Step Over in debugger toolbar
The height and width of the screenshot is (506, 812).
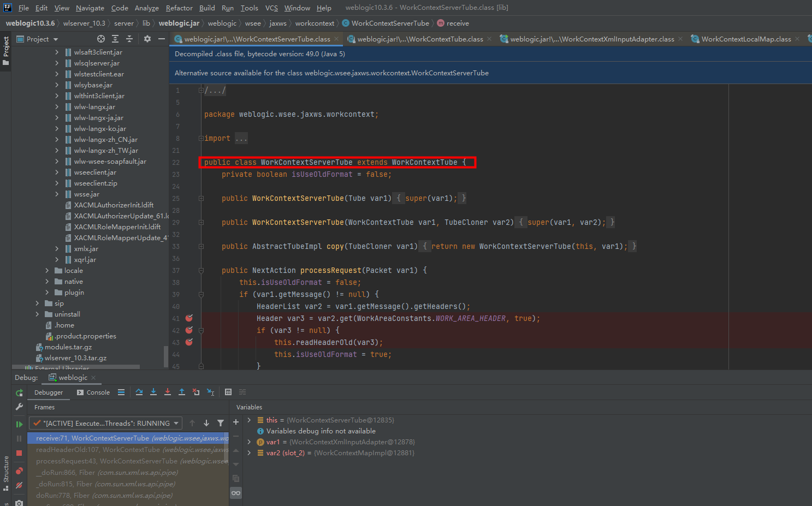point(139,392)
